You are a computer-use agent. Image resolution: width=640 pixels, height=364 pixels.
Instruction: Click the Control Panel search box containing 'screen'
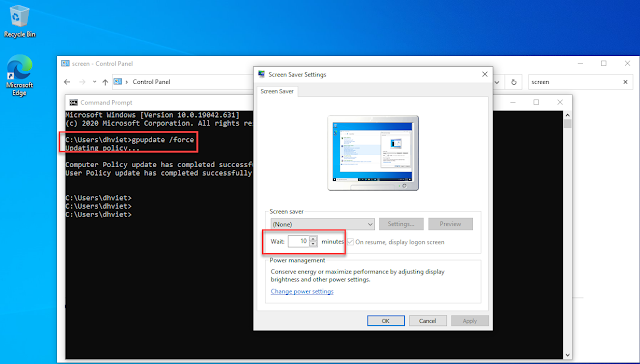575,82
